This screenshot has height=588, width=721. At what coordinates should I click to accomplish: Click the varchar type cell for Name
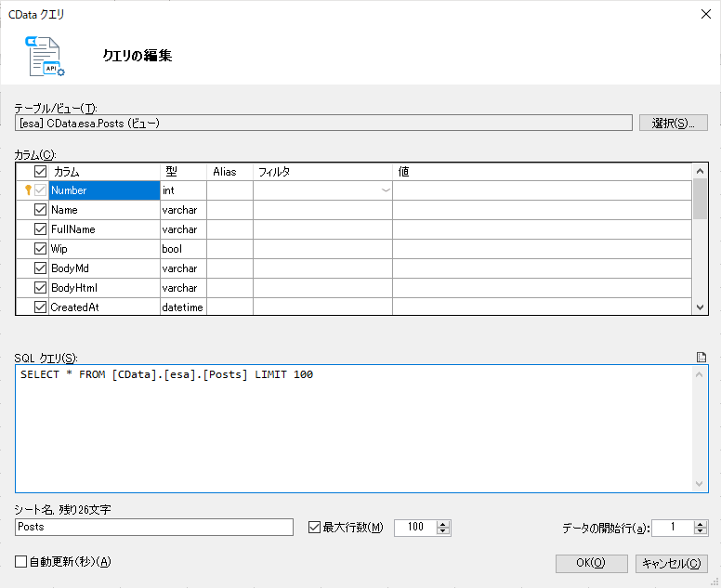183,210
